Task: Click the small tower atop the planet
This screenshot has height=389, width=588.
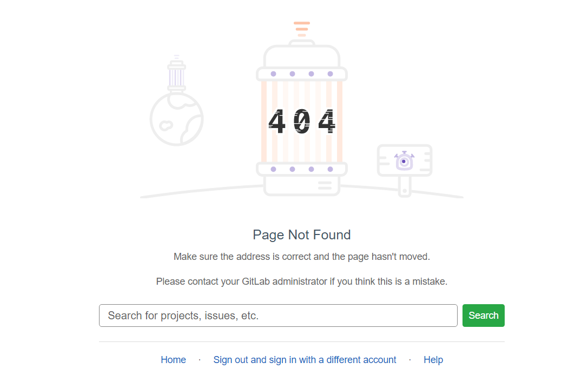Action: coord(176,76)
